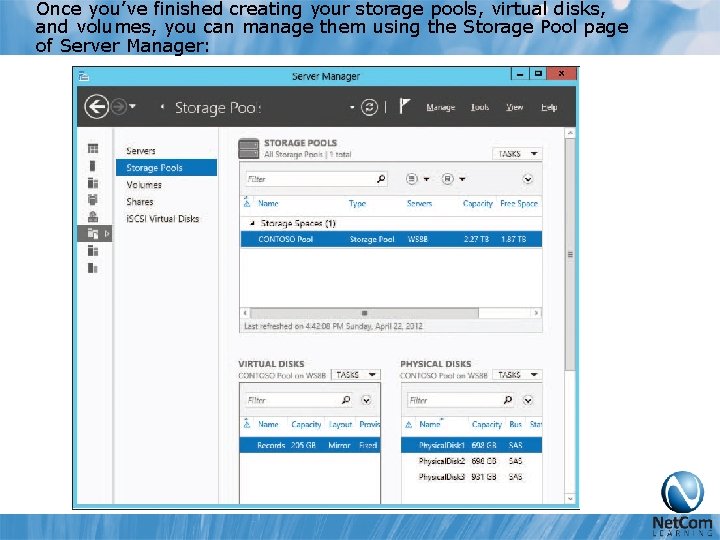
Task: Open the notifications flag icon
Action: tap(404, 107)
